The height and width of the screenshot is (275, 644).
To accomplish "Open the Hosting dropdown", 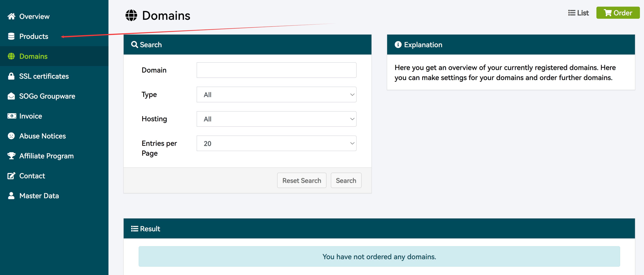I will coord(276,119).
